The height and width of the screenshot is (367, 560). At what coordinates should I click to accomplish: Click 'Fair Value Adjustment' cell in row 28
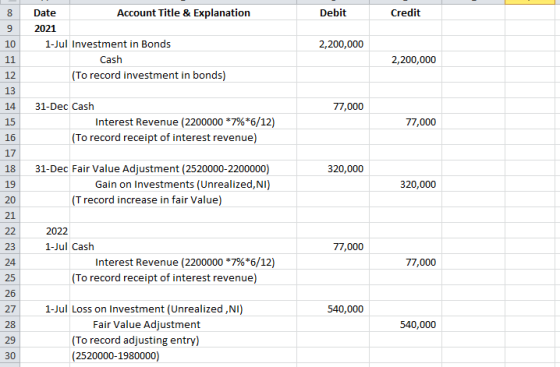click(x=183, y=325)
